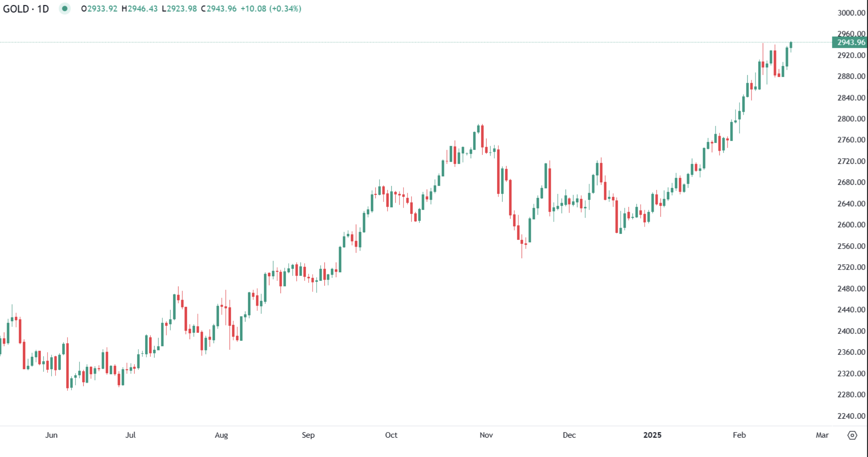Click the 3000.00 price scale level

(x=851, y=13)
